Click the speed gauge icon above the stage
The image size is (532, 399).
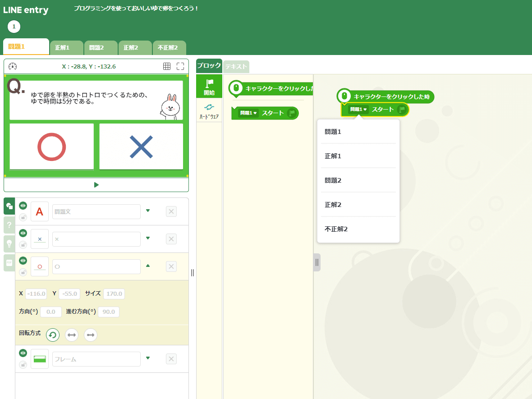point(13,66)
